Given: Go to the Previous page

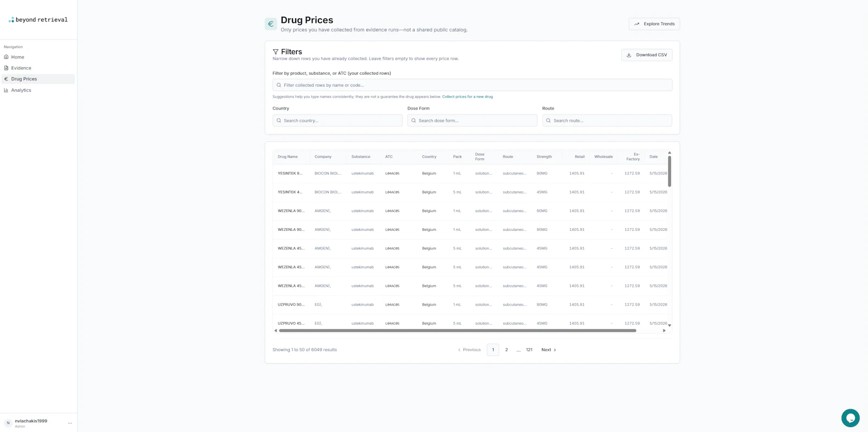Looking at the screenshot, I should (469, 350).
